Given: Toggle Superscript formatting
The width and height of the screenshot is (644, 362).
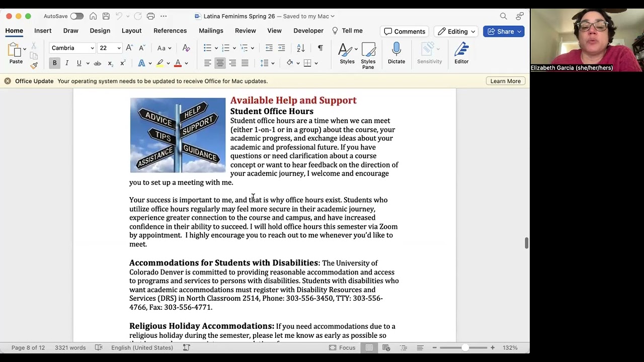Looking at the screenshot, I should coord(122,63).
